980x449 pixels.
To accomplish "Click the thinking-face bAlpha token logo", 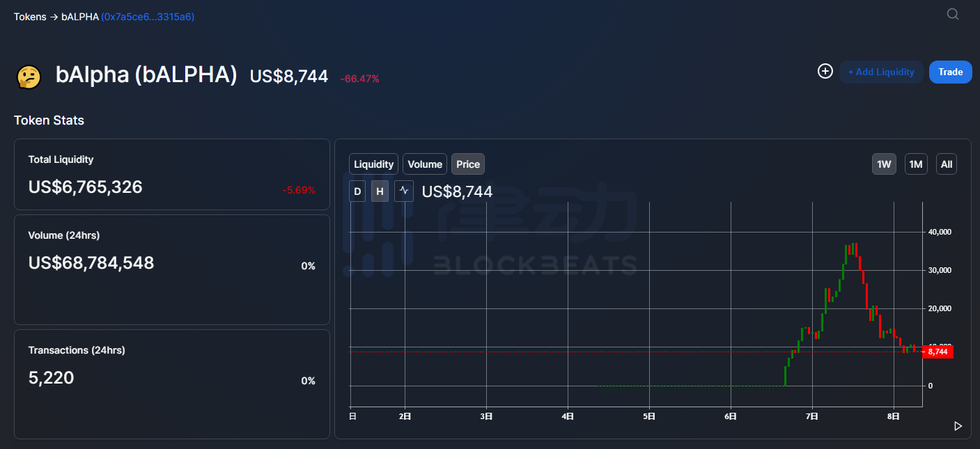I will coord(29,77).
